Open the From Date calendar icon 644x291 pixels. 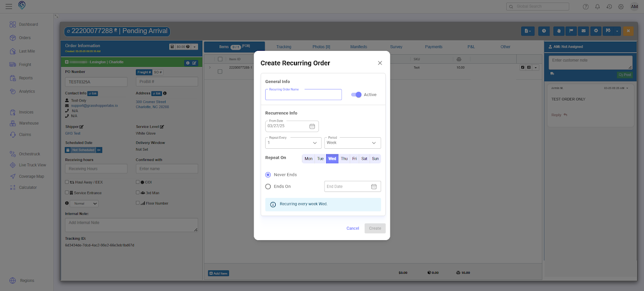tap(312, 126)
